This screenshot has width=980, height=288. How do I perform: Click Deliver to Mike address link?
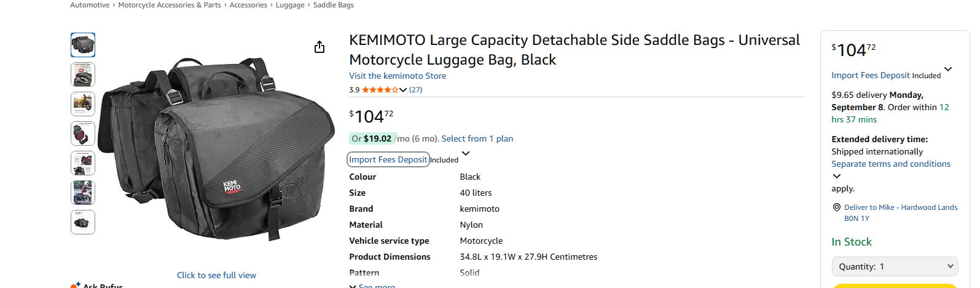[x=900, y=207]
